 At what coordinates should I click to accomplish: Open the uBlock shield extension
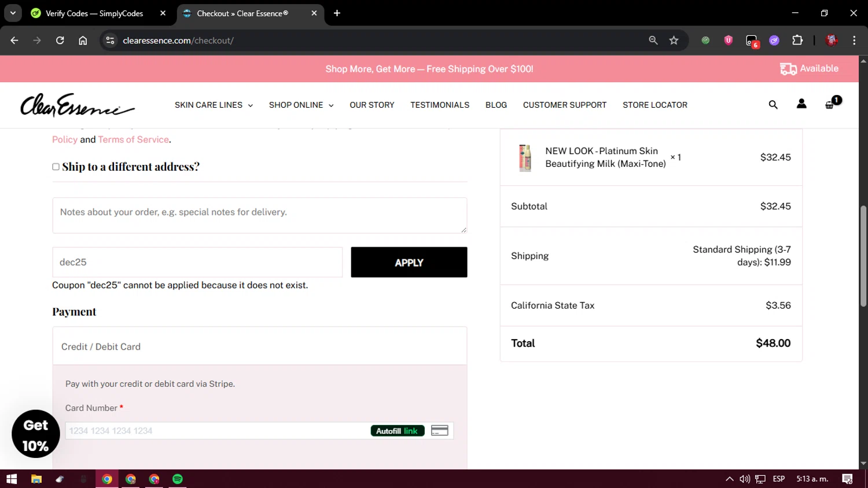[x=729, y=41]
